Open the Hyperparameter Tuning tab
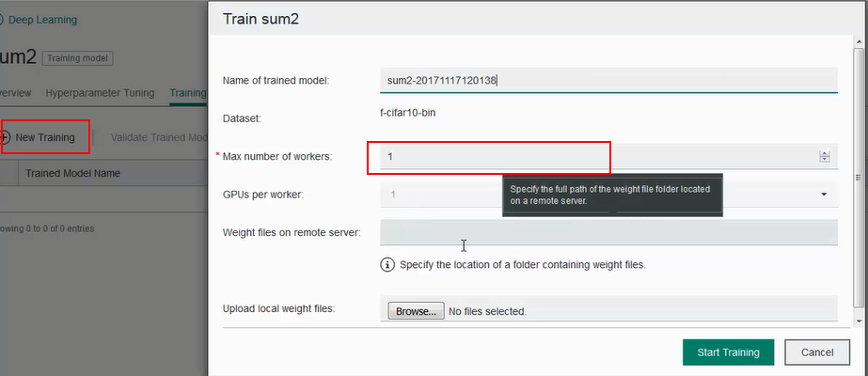 (100, 93)
